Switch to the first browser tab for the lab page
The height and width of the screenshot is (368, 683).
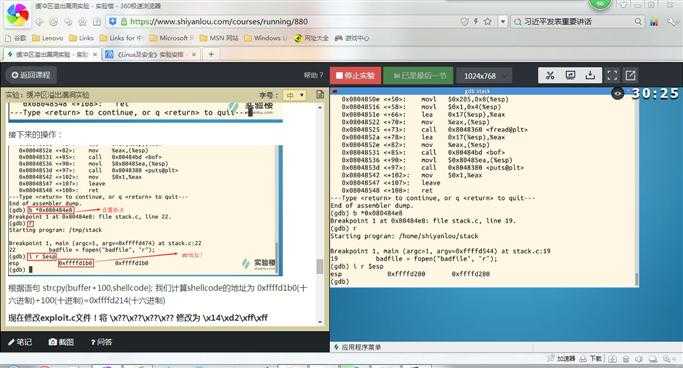tap(51, 54)
